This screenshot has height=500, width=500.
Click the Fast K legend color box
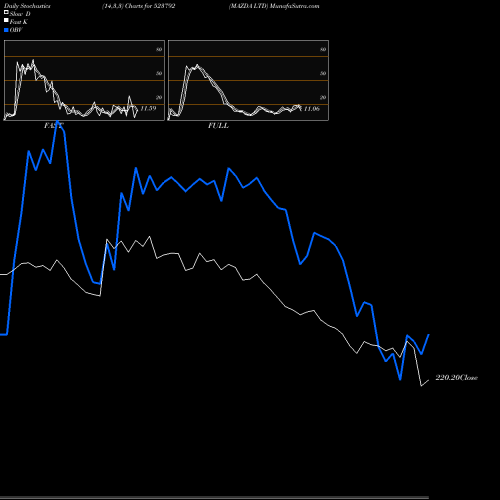[6, 20]
